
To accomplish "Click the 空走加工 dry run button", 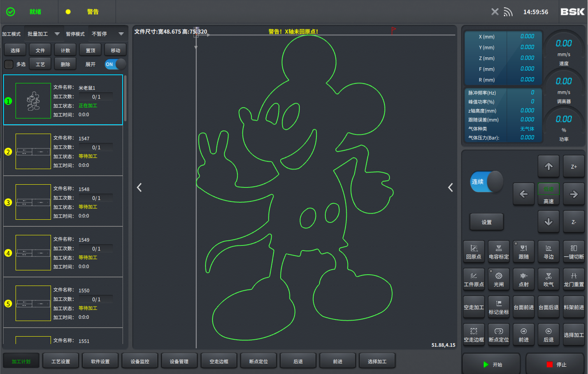I will click(474, 307).
